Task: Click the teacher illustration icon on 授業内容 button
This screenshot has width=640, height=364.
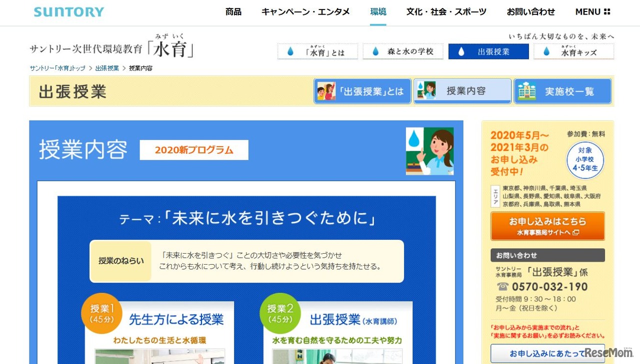Action: click(x=425, y=90)
